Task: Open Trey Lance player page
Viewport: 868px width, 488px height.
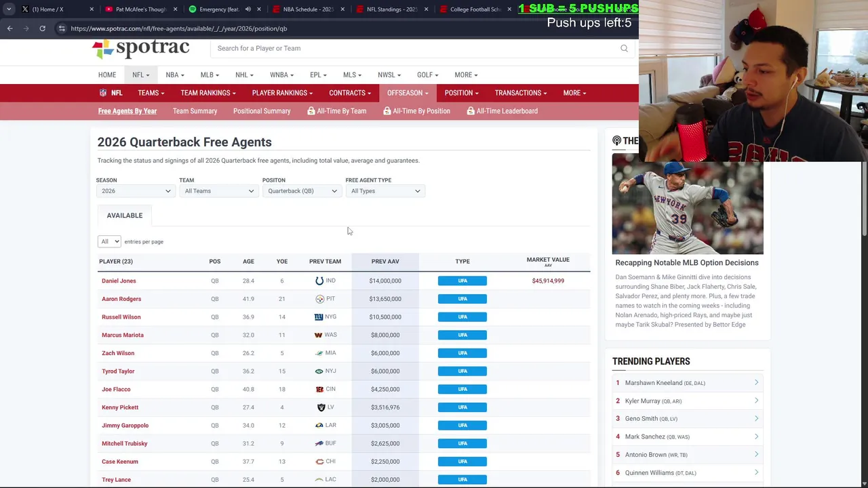Action: click(116, 480)
